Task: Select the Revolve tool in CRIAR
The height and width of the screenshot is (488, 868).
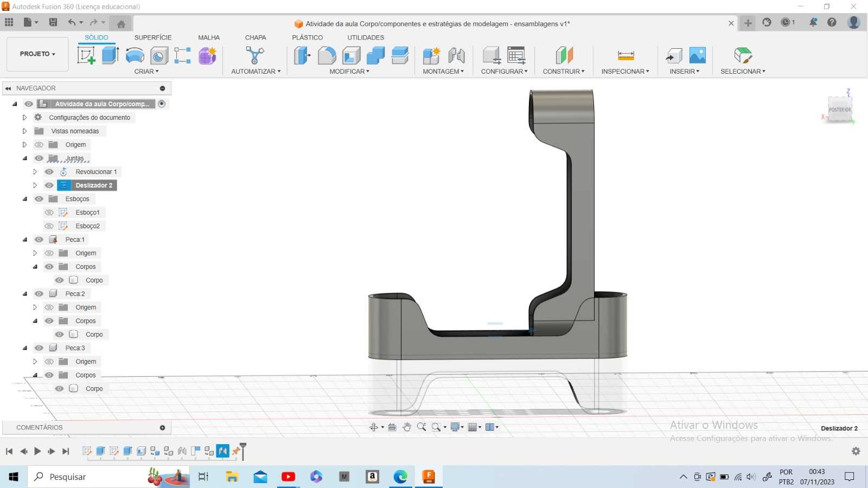Action: (x=135, y=55)
